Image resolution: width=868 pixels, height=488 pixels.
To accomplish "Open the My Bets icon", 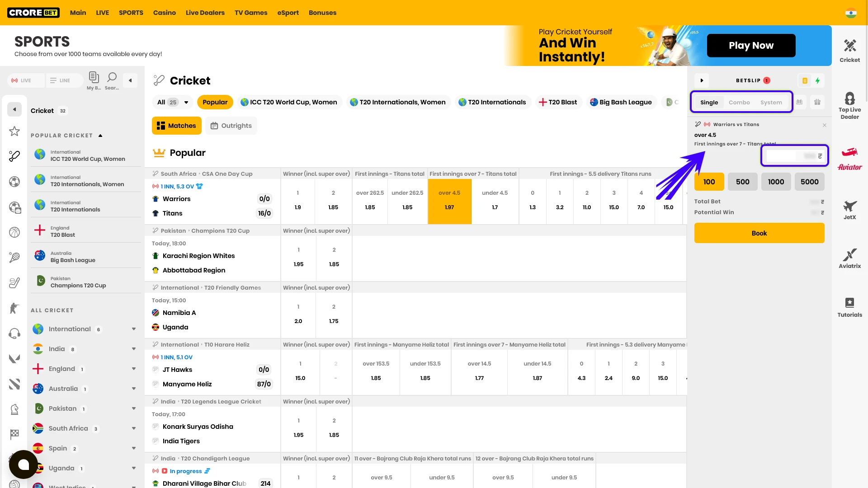I will (x=94, y=80).
